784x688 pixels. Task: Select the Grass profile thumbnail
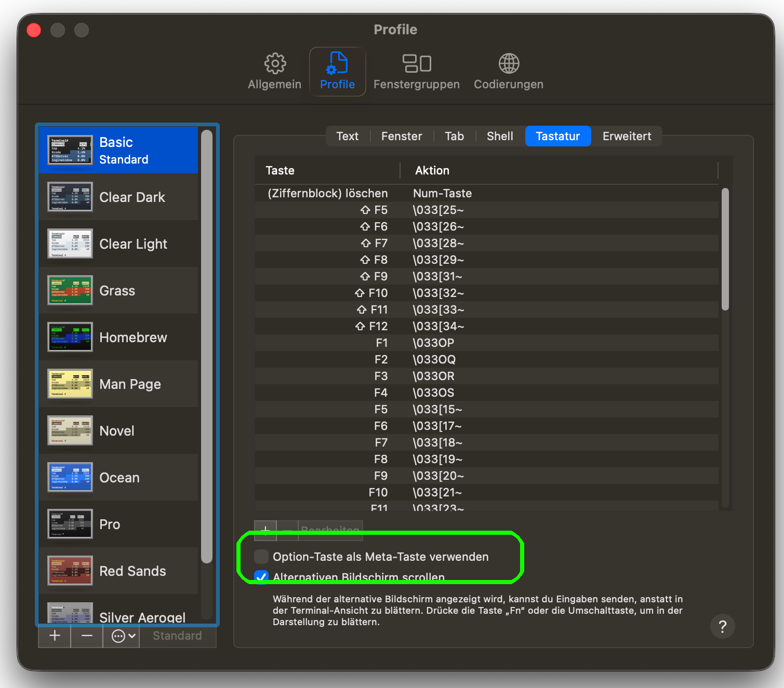pyautogui.click(x=70, y=290)
